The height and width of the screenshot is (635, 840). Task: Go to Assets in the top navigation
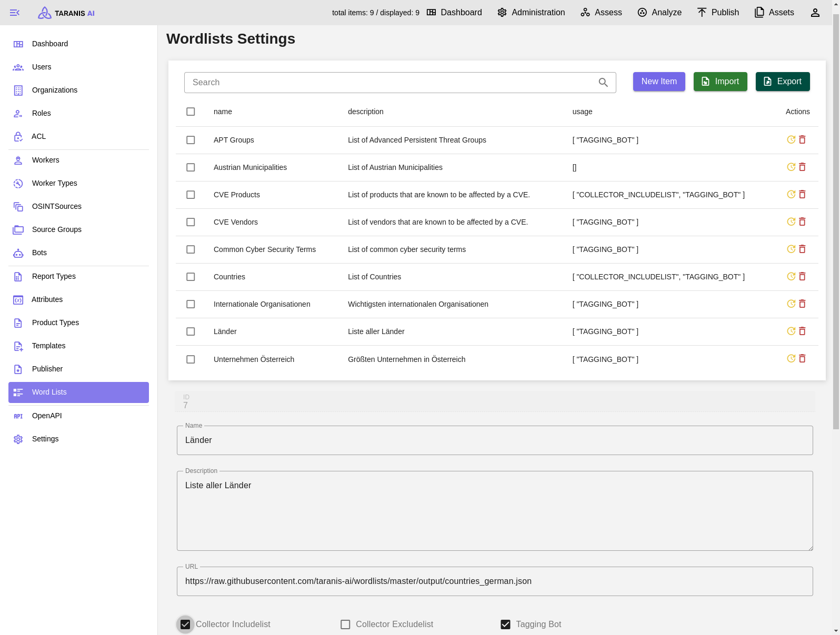(774, 13)
